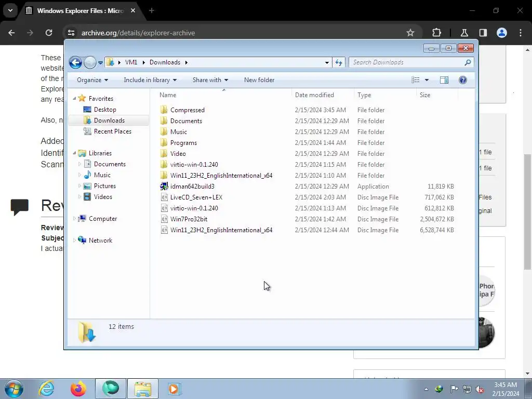Create a New folder
The image size is (532, 399).
coord(259,80)
